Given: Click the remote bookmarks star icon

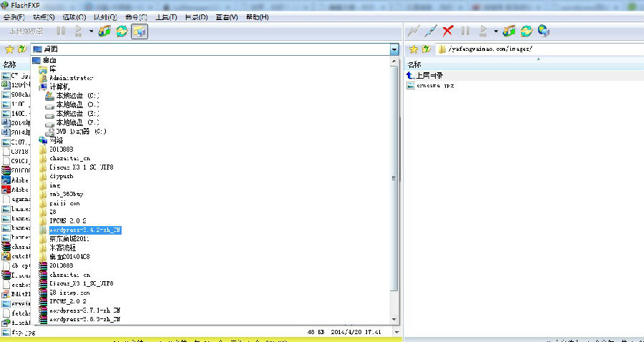Looking at the screenshot, I should point(413,49).
